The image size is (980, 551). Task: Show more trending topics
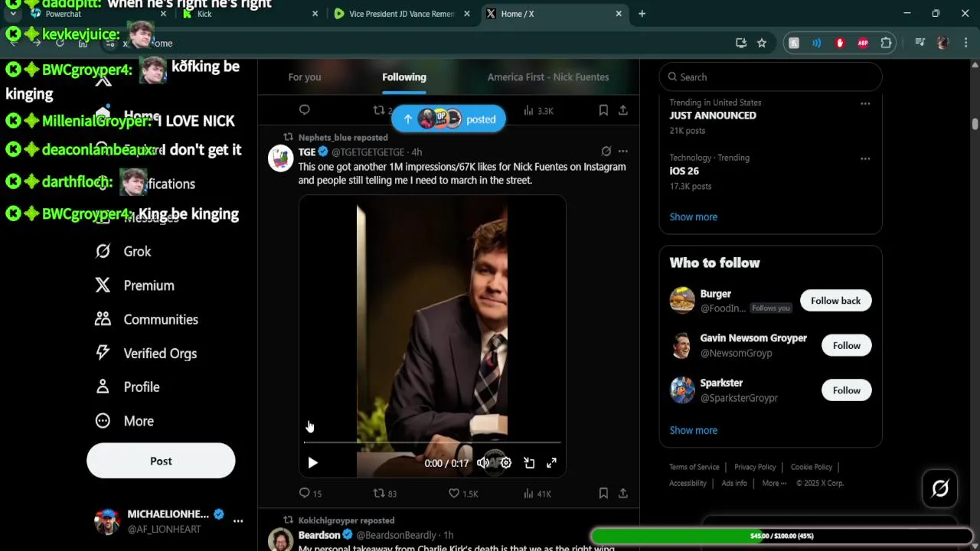coord(694,217)
